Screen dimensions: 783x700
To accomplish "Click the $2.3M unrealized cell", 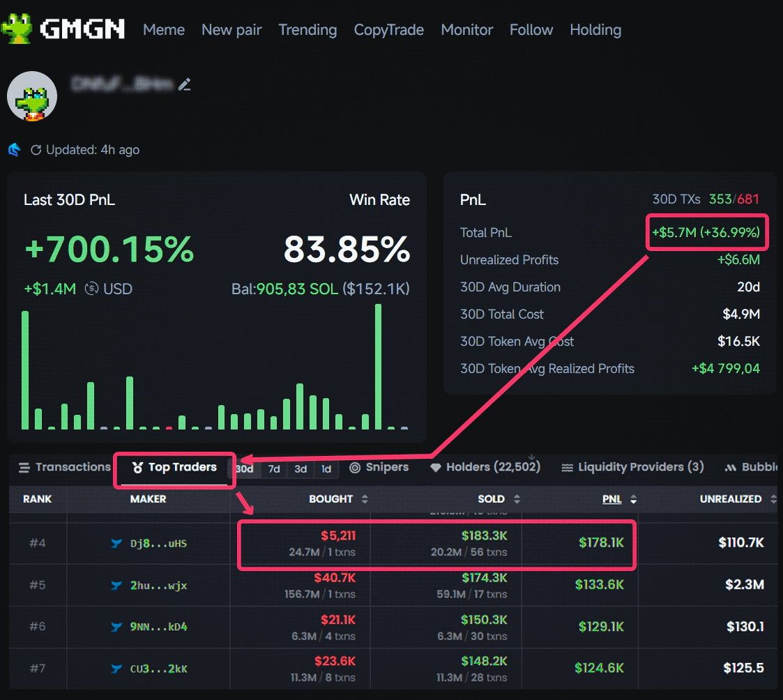I will (745, 585).
